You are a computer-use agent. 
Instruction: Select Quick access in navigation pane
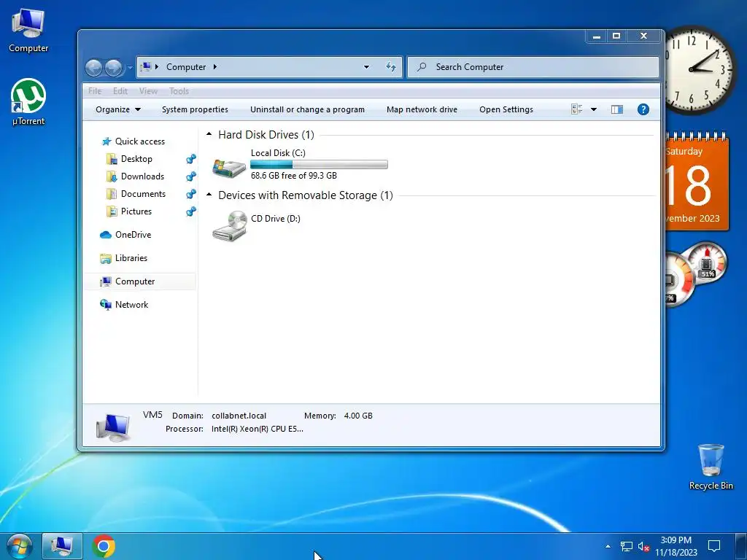(133, 141)
